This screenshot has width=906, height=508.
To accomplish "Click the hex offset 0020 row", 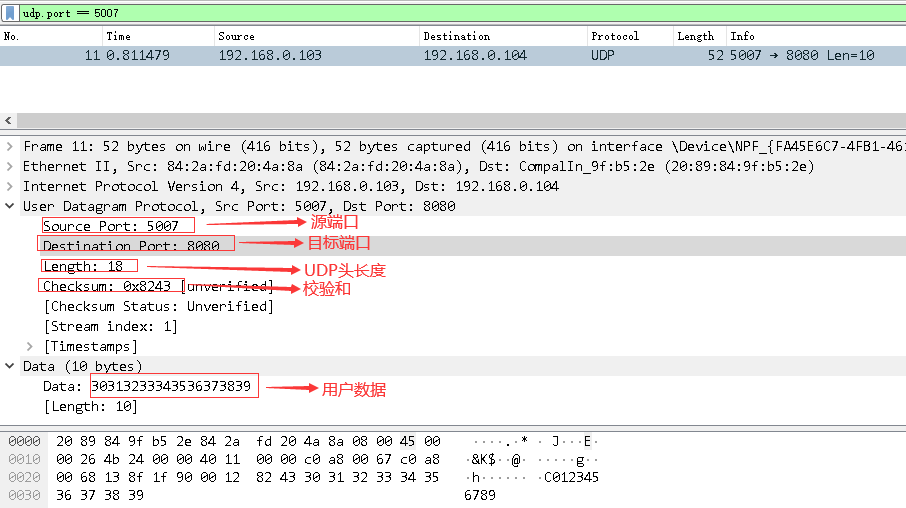I will [x=24, y=477].
